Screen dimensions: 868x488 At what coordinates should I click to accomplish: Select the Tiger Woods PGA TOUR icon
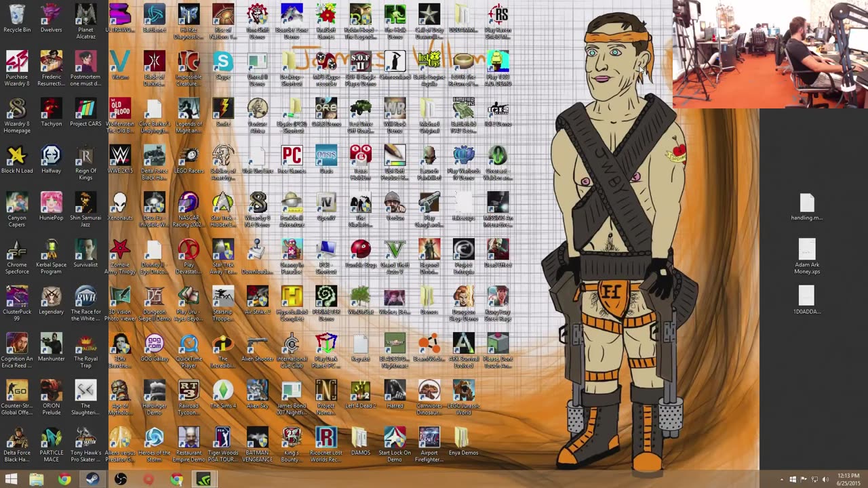pos(223,443)
